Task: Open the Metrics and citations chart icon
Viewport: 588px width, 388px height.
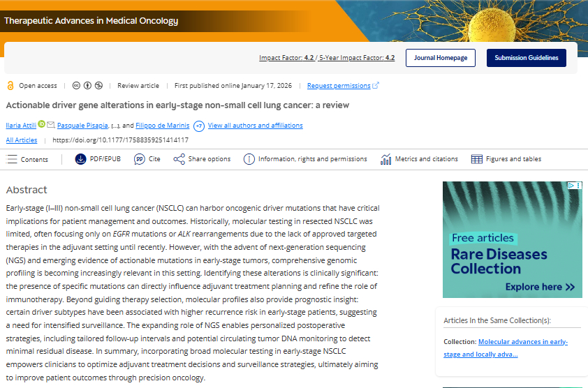Action: click(x=385, y=159)
